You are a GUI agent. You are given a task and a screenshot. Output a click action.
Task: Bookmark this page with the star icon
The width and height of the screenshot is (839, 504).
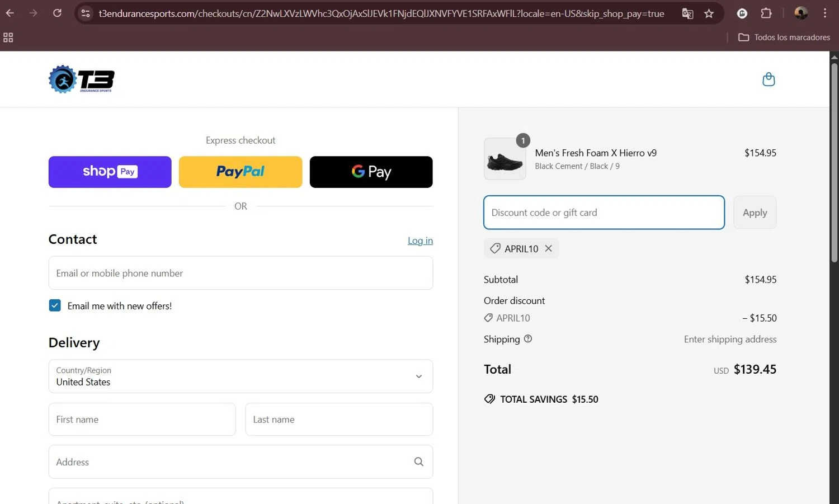pos(709,13)
